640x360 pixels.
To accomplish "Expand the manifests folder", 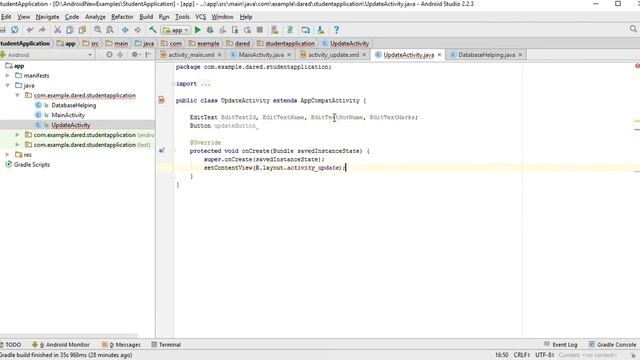I will pos(7,76).
